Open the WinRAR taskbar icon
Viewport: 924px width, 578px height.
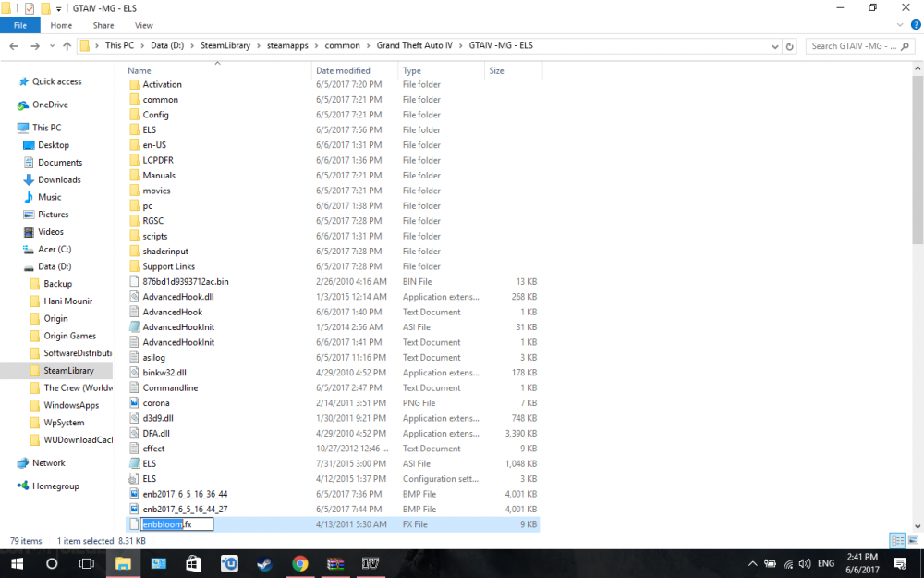335,564
